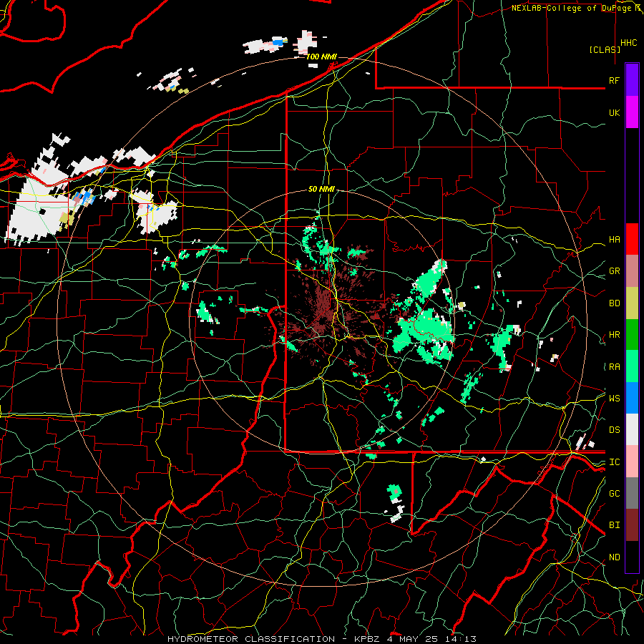Viewport: 644px width, 644px height.
Task: Click the DS legend label
Action: tap(614, 430)
